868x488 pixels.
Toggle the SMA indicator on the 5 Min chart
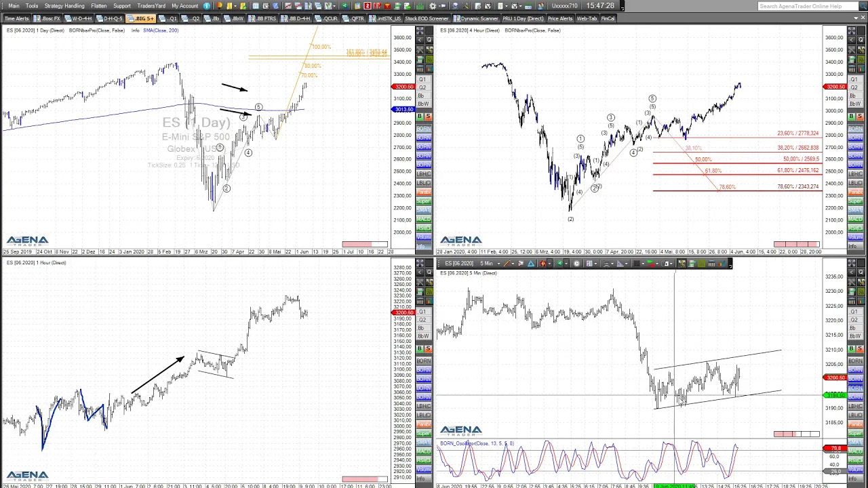(x=856, y=443)
